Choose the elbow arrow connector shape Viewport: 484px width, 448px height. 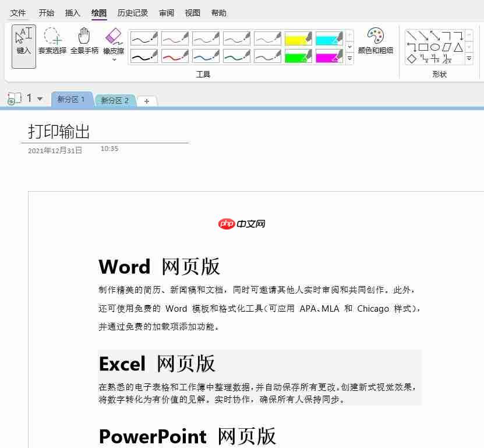[458, 35]
